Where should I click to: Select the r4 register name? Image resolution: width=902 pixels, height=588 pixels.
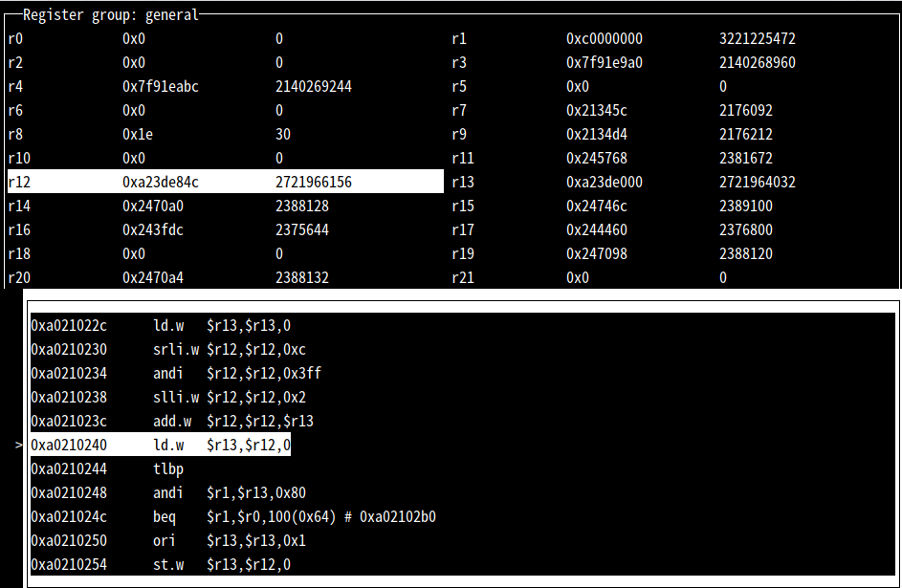(15, 87)
